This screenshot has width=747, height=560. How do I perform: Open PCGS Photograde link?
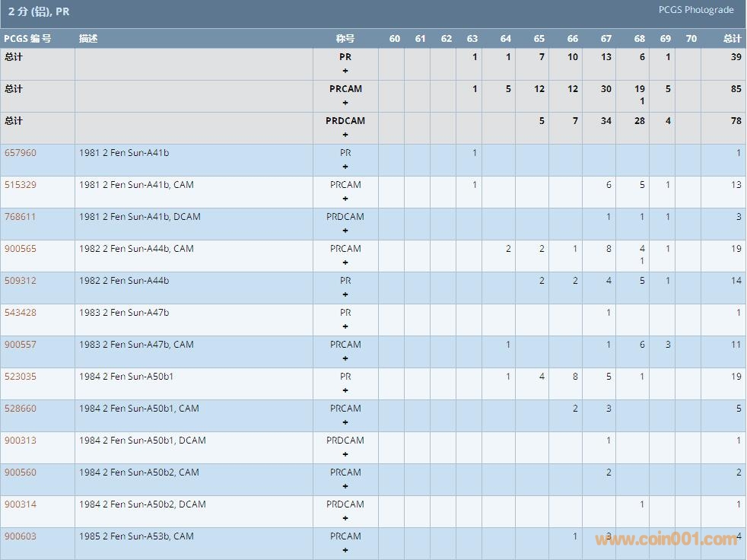click(x=696, y=10)
